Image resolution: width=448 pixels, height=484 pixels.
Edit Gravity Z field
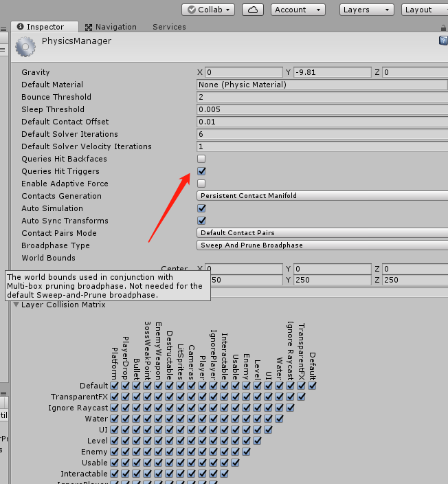[415, 72]
